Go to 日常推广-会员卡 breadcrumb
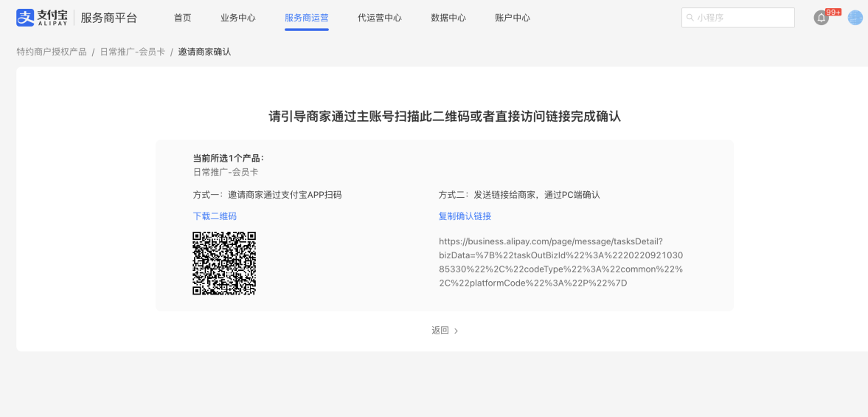Image resolution: width=868 pixels, height=417 pixels. tap(132, 52)
